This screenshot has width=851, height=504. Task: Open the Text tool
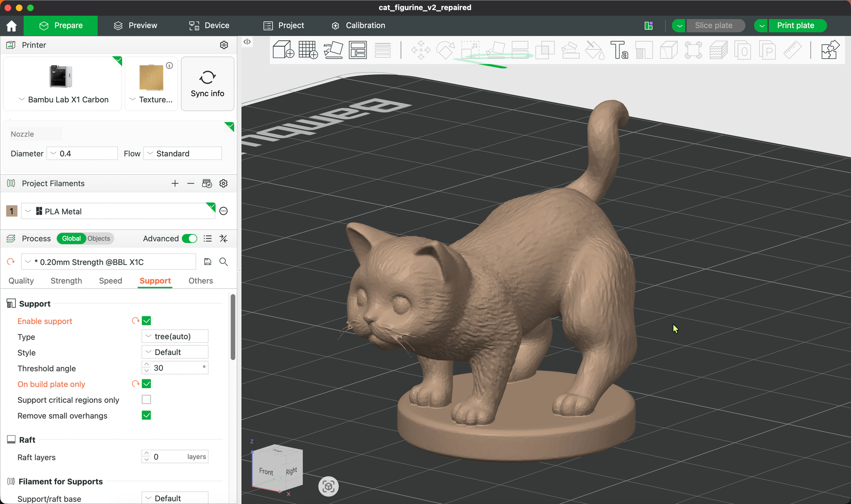pyautogui.click(x=620, y=51)
